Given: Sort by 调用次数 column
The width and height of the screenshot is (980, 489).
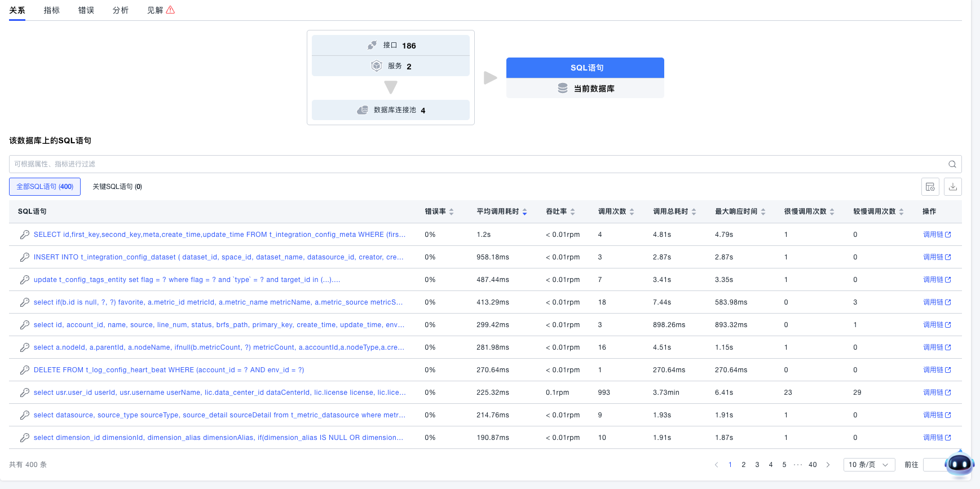Looking at the screenshot, I should point(632,212).
